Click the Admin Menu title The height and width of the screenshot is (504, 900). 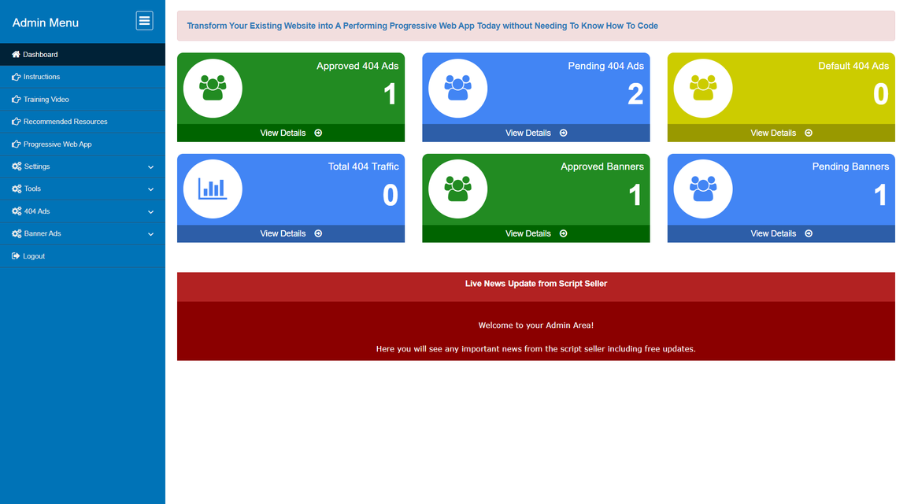[45, 23]
